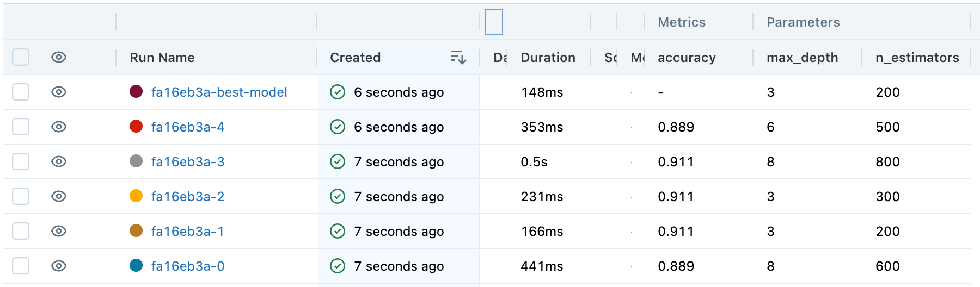980x287 pixels.
Task: Sort runs by the Created column header
Action: [x=356, y=58]
